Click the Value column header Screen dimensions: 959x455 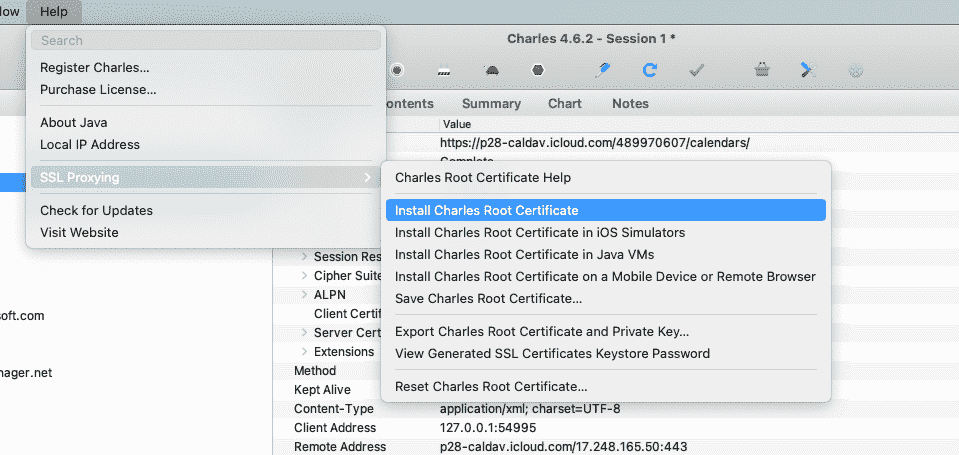click(x=457, y=124)
